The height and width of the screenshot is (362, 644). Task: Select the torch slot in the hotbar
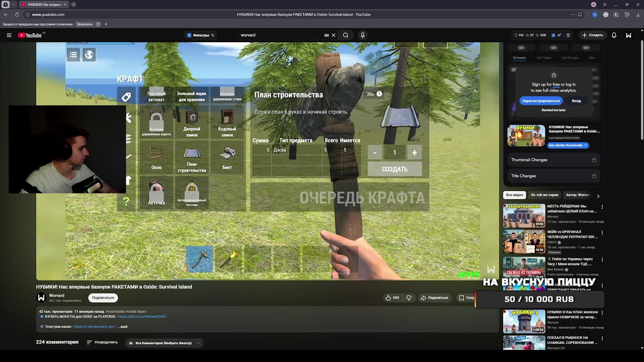pos(229,259)
